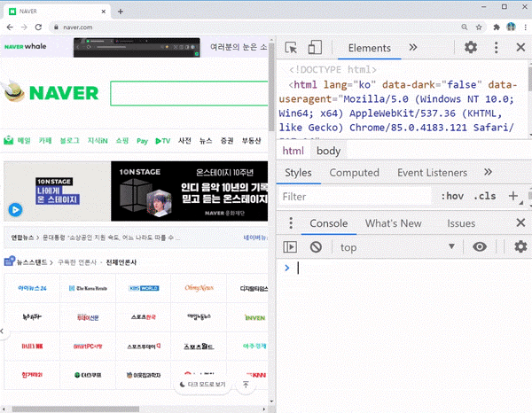Click the console input prompt

click(x=403, y=268)
